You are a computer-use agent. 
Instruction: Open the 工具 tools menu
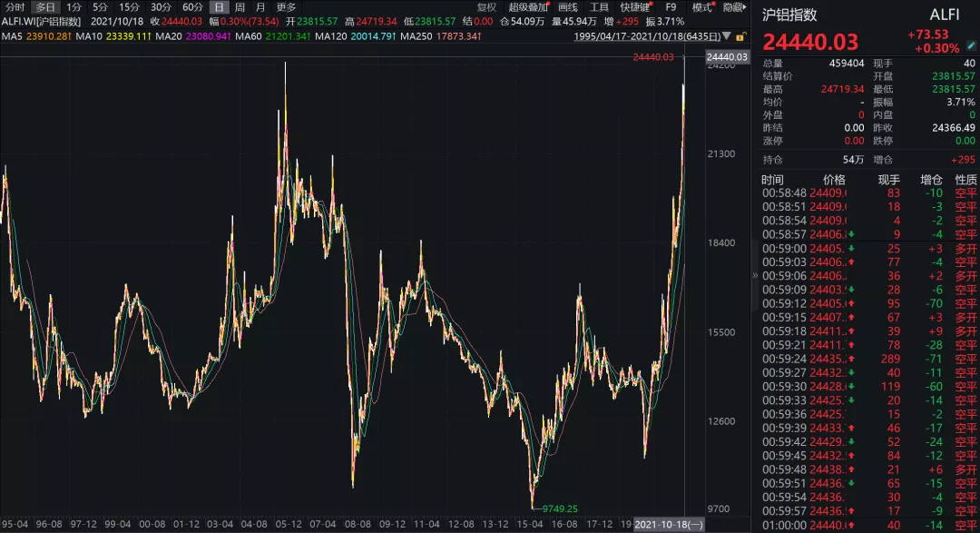pyautogui.click(x=599, y=7)
